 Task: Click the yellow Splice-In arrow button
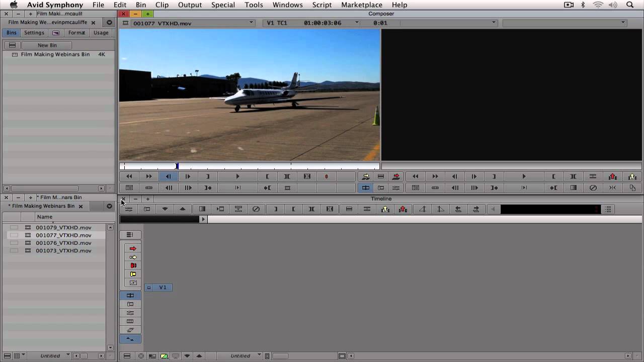pos(366,176)
